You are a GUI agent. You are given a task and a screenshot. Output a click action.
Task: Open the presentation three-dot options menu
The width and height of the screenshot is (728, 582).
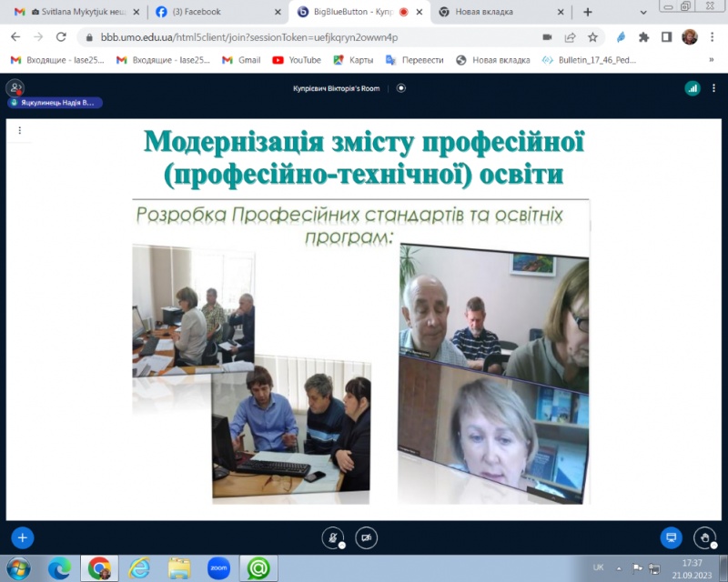(19, 130)
